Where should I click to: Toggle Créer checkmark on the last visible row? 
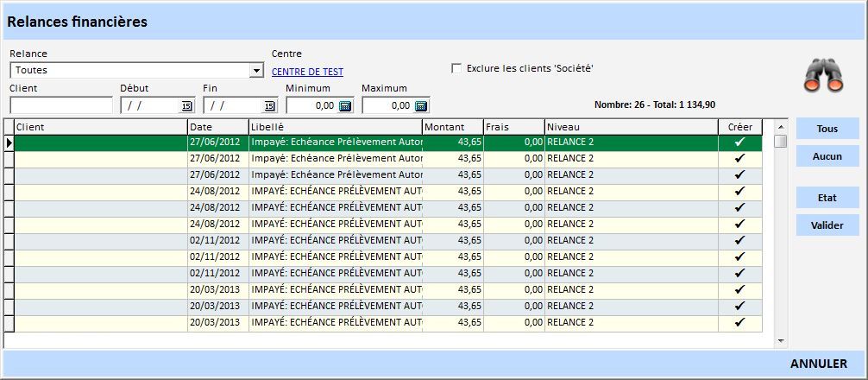[739, 323]
